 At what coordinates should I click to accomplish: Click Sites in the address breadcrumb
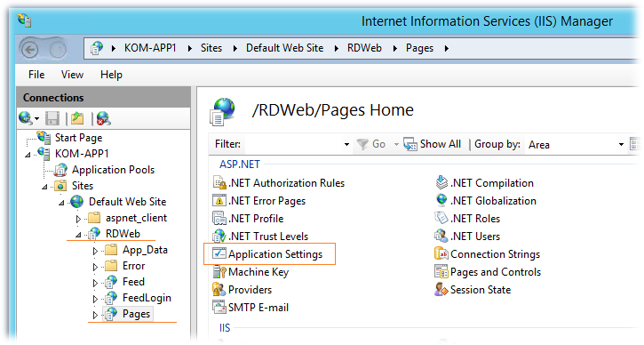pyautogui.click(x=211, y=48)
